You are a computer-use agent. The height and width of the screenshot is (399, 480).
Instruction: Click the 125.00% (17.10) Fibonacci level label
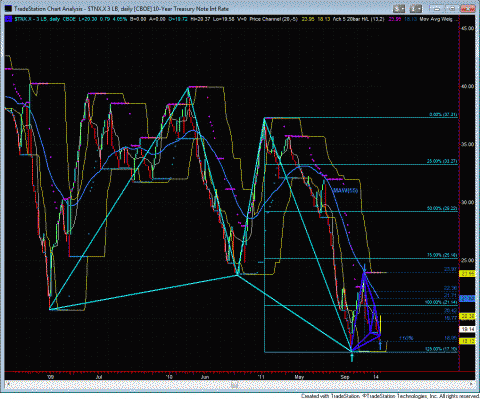(441, 349)
